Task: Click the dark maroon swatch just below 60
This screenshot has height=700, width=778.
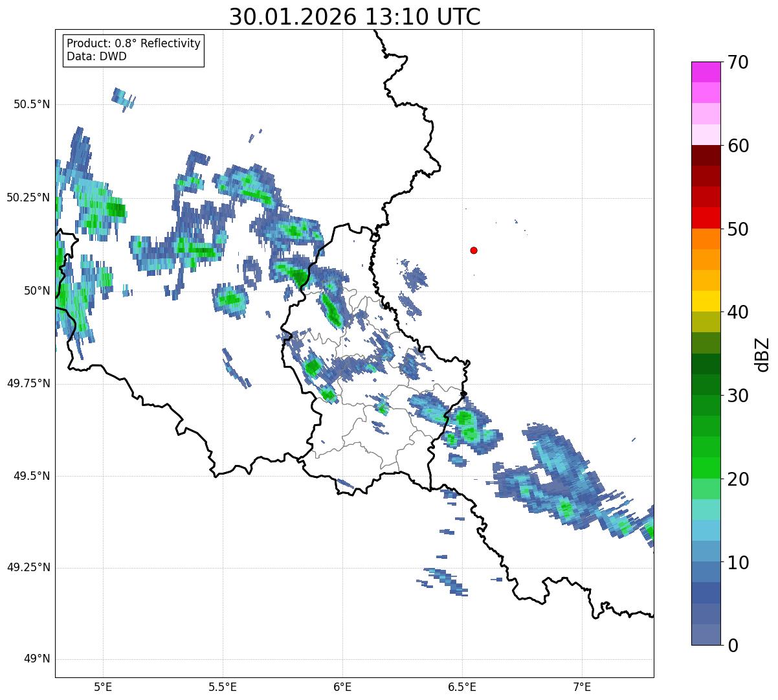Action: click(x=706, y=155)
